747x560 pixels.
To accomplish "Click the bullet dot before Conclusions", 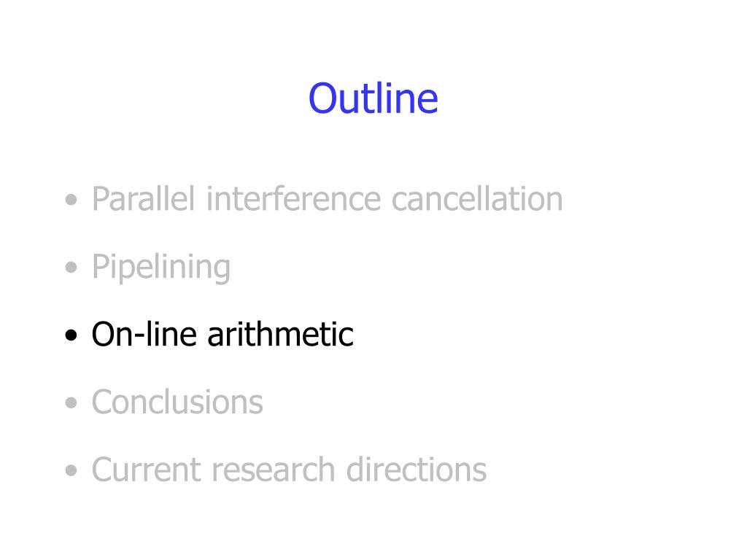I will pos(71,402).
